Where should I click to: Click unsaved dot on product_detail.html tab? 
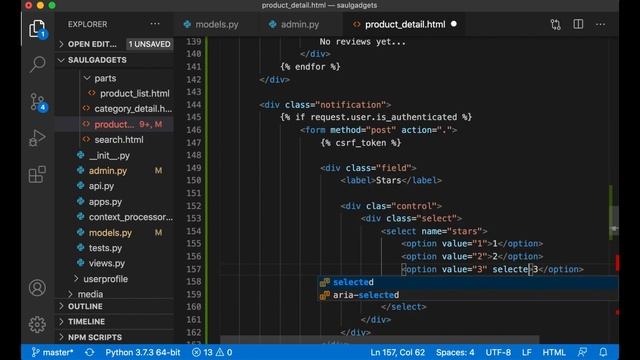(x=453, y=24)
